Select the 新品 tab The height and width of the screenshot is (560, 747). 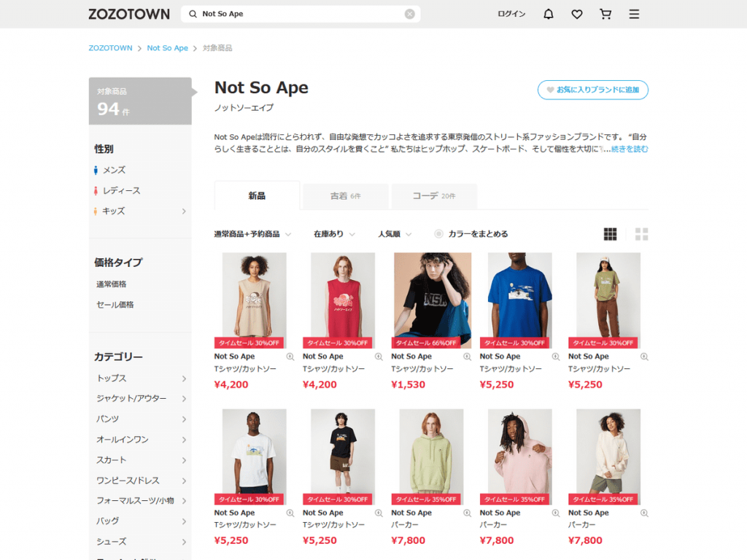[258, 195]
